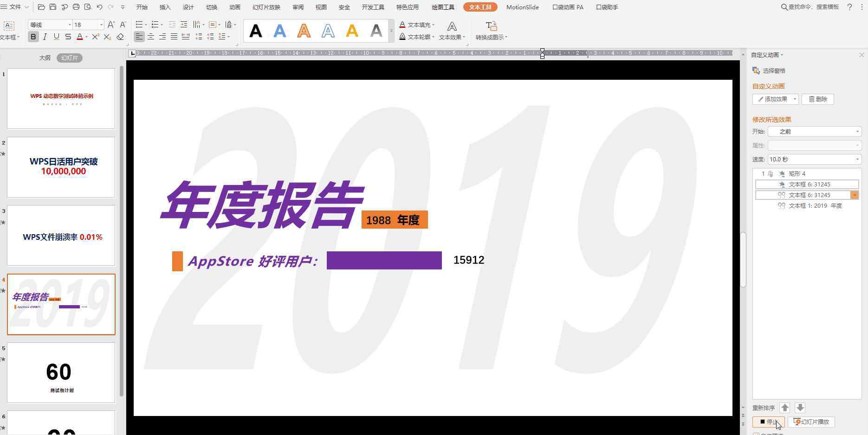
Task: Clear formatting with the eraser icon
Action: coord(120,37)
